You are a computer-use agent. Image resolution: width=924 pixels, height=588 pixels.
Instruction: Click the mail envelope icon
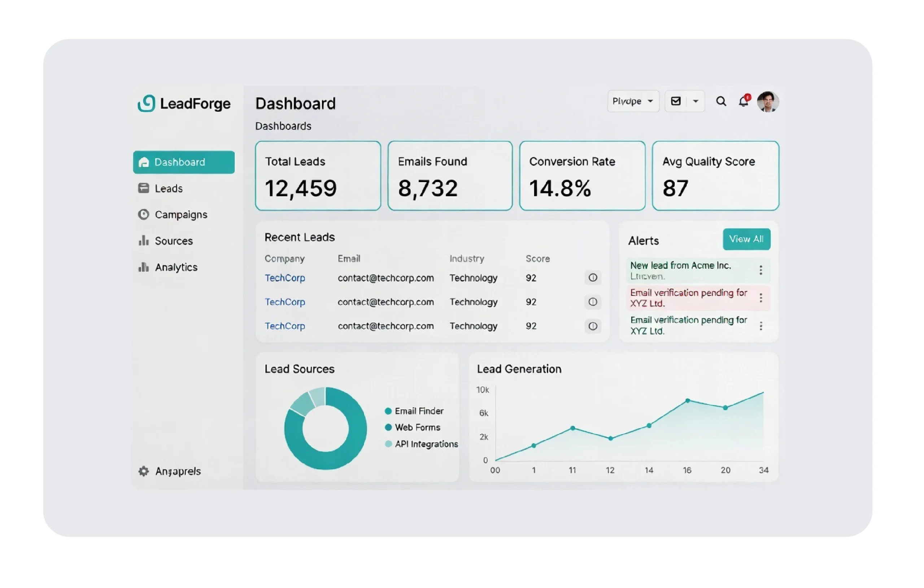click(676, 101)
